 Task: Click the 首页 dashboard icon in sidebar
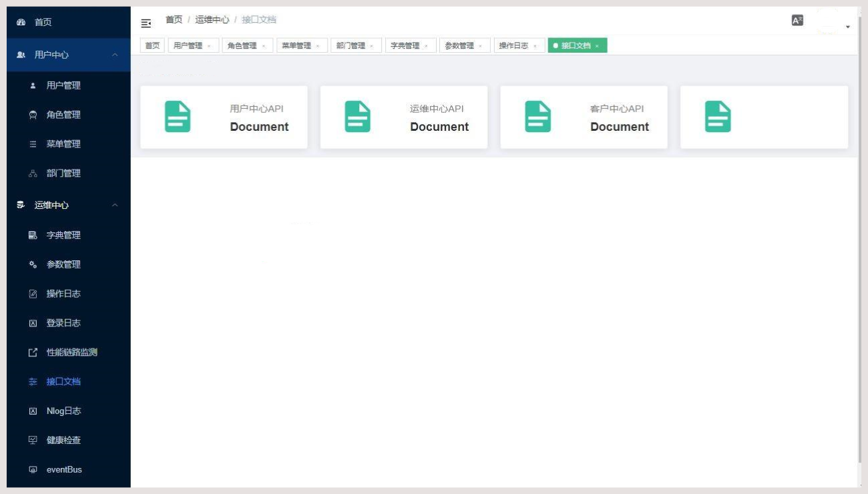click(x=21, y=22)
